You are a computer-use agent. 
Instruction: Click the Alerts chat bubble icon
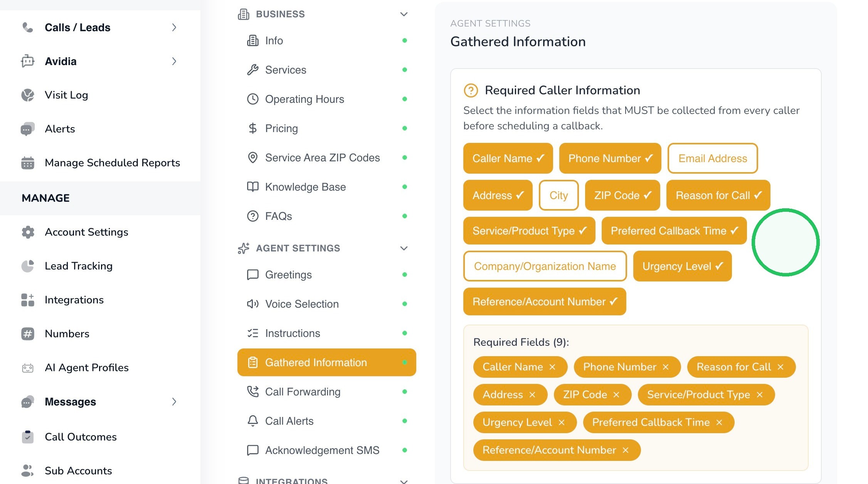27,129
